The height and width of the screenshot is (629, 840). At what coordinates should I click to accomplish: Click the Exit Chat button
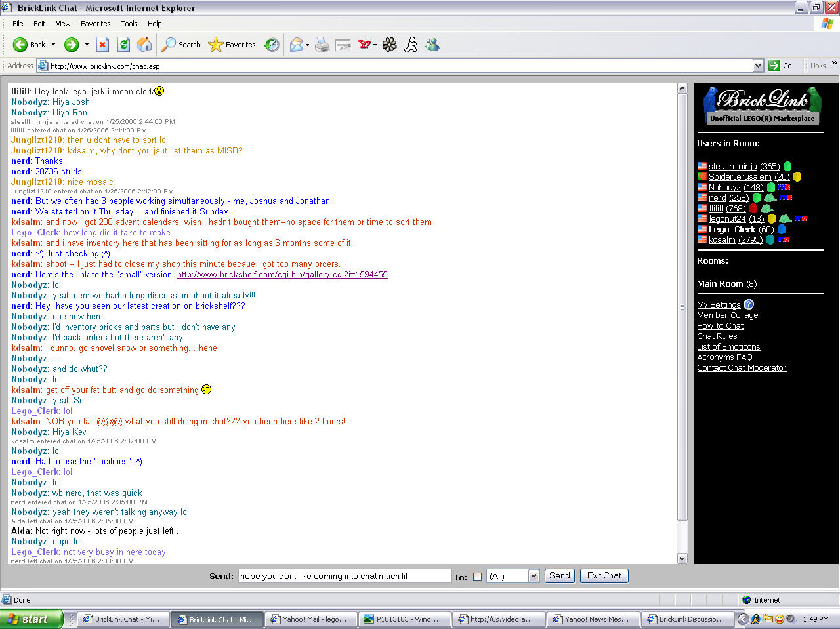(x=603, y=575)
